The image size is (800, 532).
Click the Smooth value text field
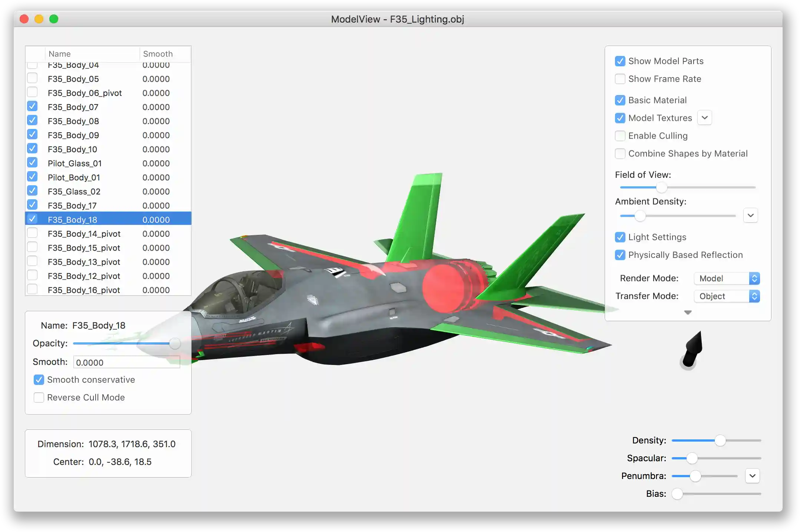coord(126,362)
